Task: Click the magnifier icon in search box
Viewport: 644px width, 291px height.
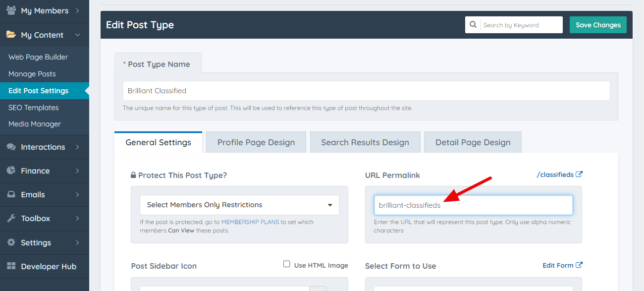Action: click(x=473, y=25)
